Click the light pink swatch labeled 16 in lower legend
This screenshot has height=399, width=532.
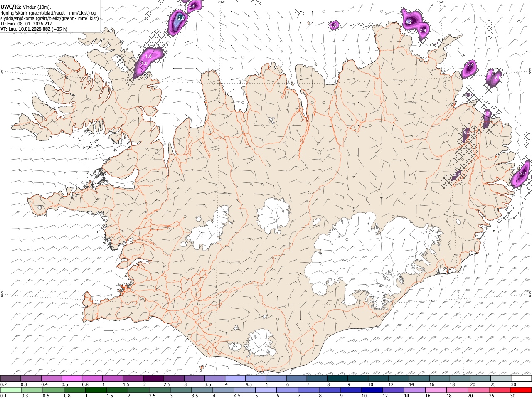(x=436, y=390)
